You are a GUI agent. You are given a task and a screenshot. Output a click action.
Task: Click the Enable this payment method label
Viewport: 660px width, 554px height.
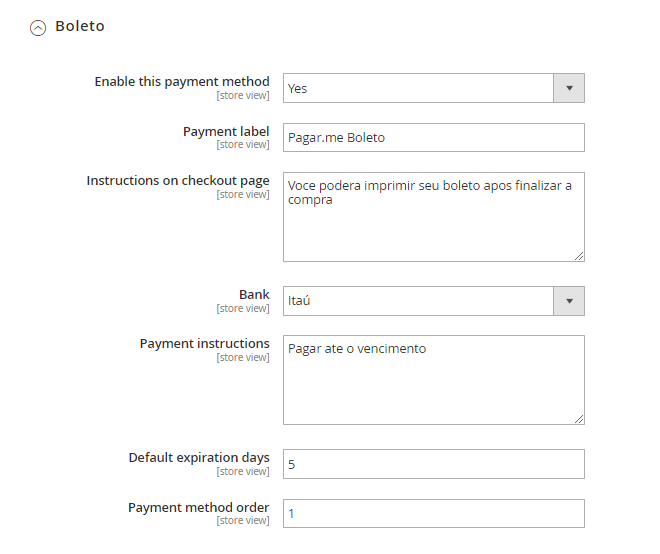(181, 82)
